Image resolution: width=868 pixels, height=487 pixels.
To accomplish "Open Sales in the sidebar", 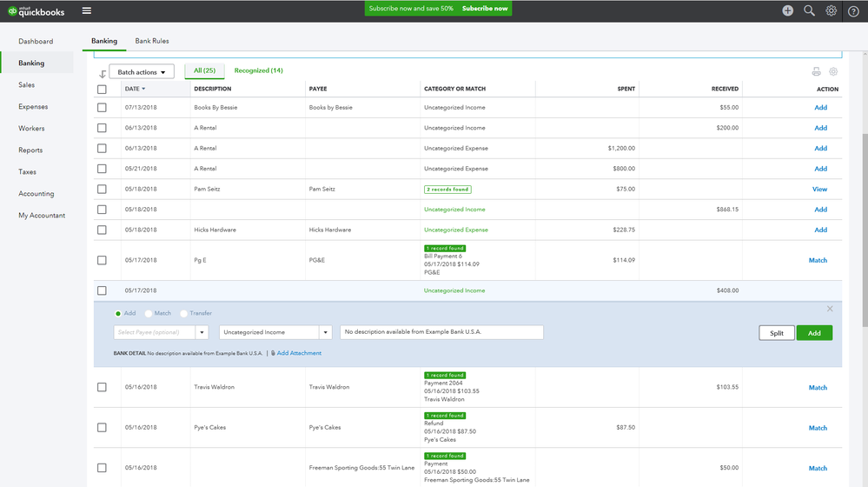I will point(27,84).
